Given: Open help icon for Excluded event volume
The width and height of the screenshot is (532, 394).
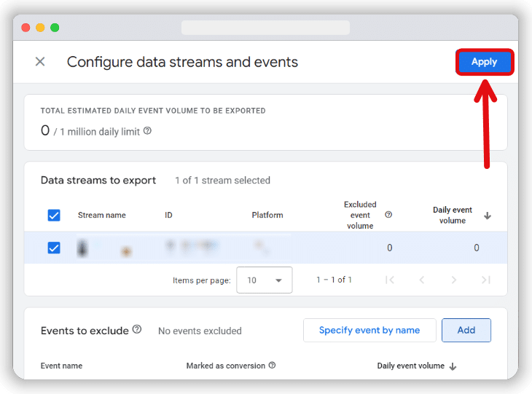Looking at the screenshot, I should 388,215.
